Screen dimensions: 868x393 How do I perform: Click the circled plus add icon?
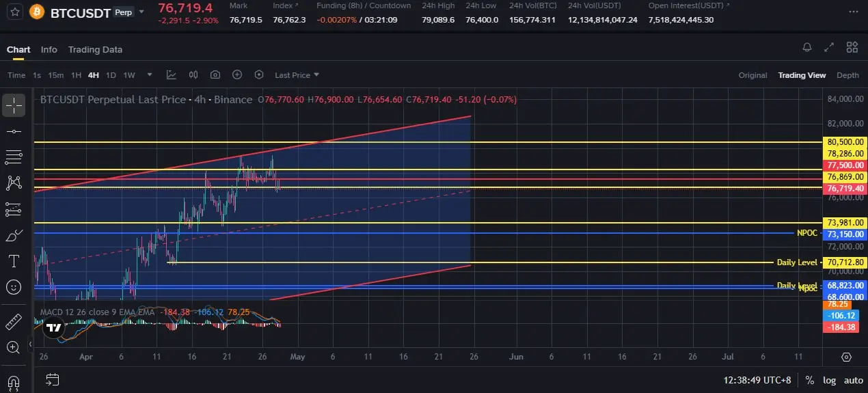point(237,75)
